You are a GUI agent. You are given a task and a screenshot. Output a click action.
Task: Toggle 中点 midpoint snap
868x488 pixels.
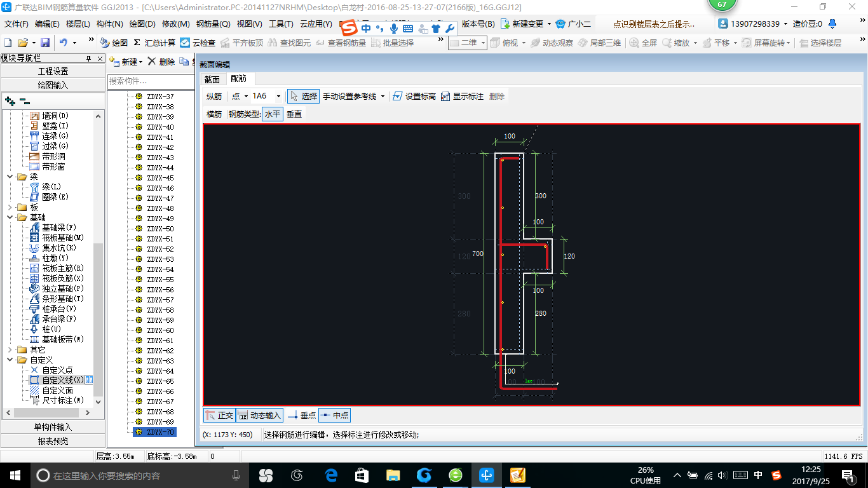tap(334, 415)
